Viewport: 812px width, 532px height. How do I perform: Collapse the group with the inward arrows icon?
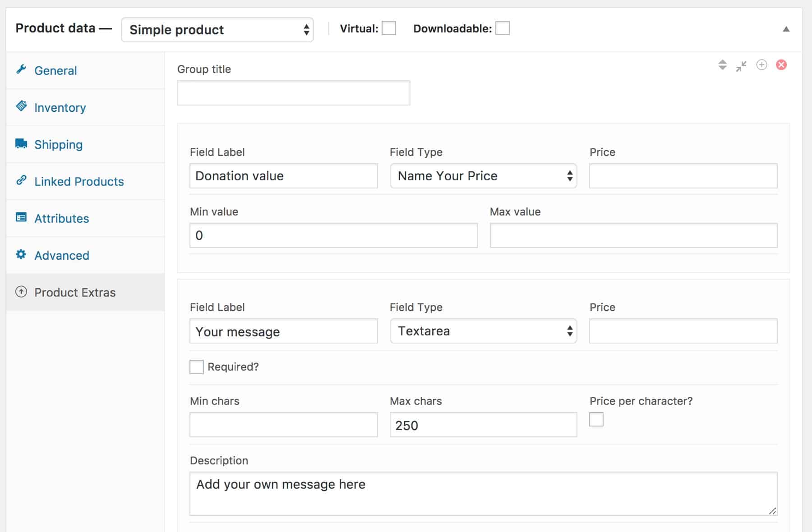741,66
